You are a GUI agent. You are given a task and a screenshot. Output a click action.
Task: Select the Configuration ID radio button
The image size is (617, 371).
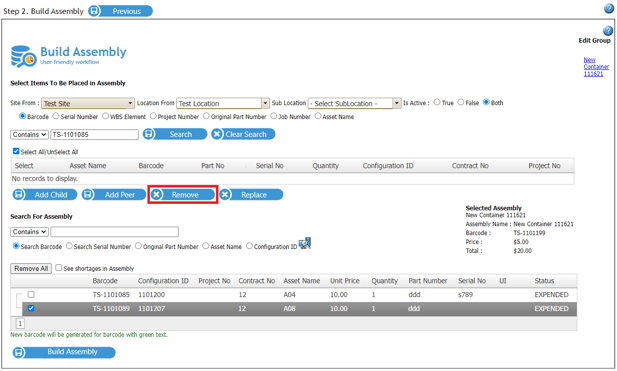pos(249,246)
